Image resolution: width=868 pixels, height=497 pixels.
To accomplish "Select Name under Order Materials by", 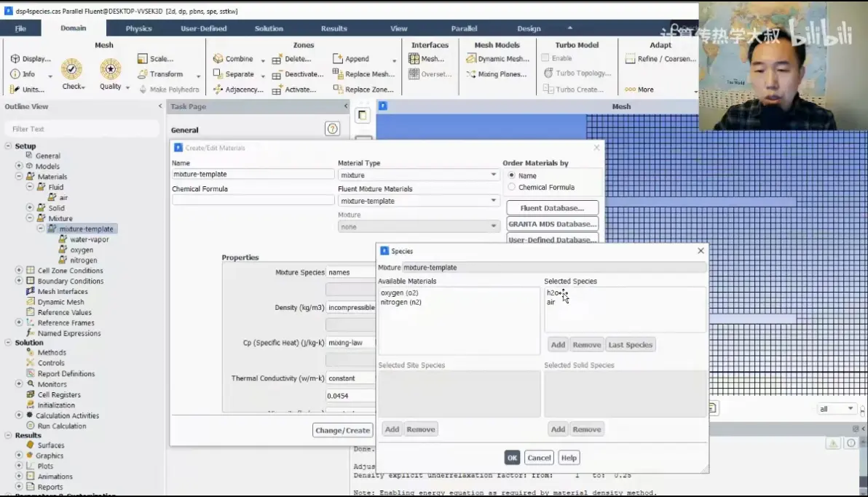I will (511, 175).
